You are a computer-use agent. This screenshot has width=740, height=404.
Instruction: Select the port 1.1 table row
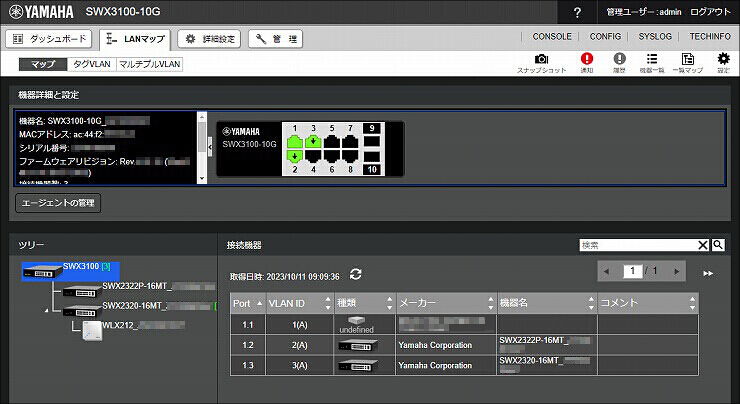464,324
